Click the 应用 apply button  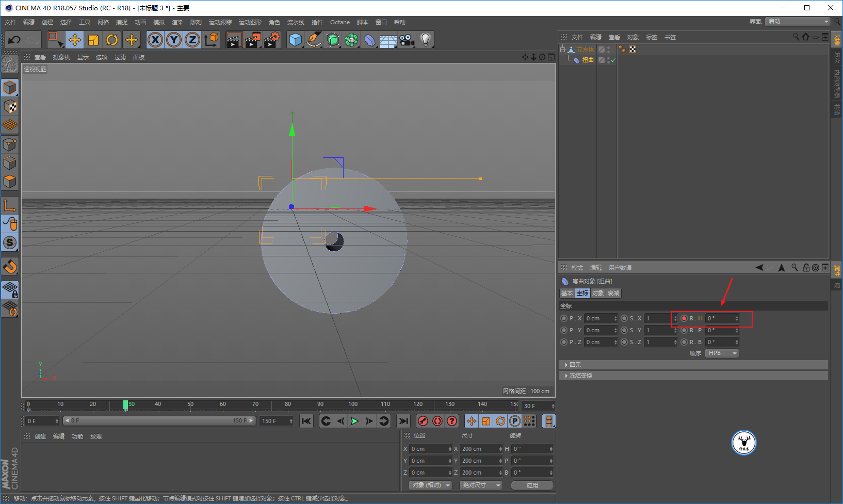(x=532, y=485)
